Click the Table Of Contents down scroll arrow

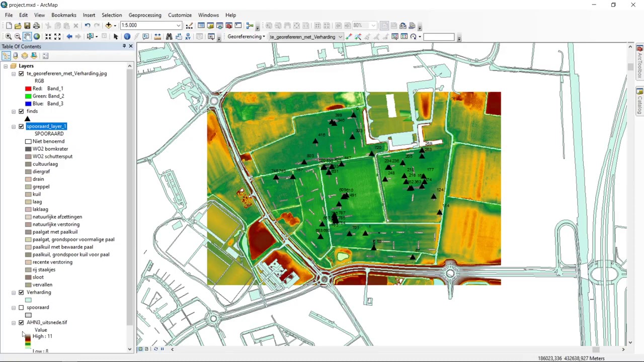point(129,349)
